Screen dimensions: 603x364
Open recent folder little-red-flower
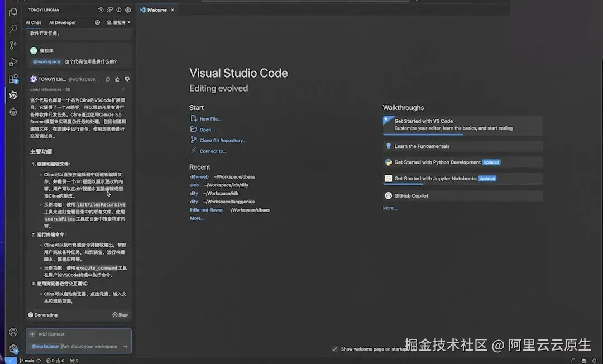point(207,210)
